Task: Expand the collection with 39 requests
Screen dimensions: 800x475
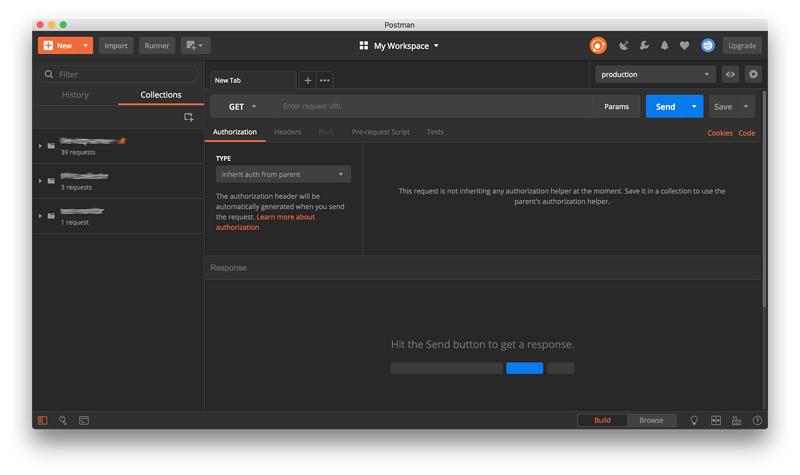Action: click(x=40, y=146)
